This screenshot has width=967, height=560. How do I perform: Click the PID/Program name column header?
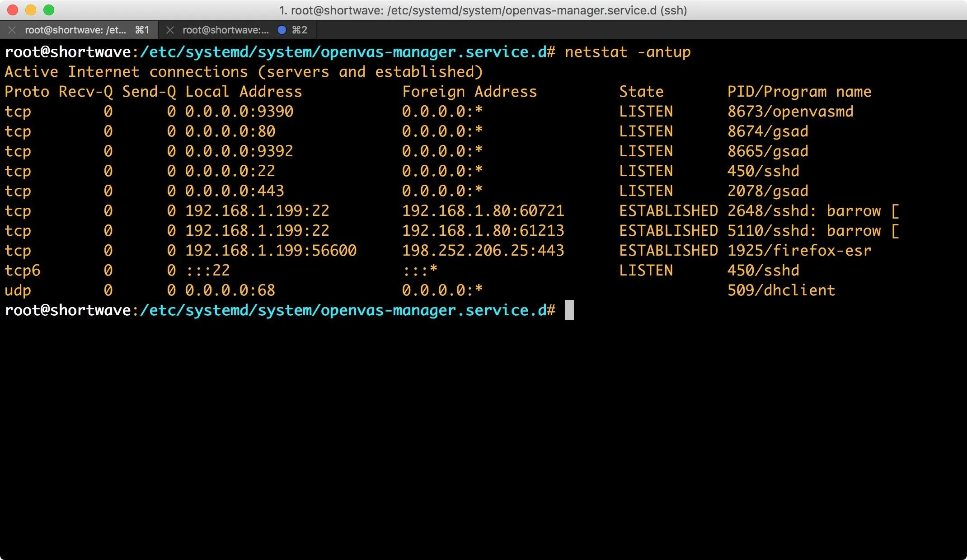(x=799, y=92)
